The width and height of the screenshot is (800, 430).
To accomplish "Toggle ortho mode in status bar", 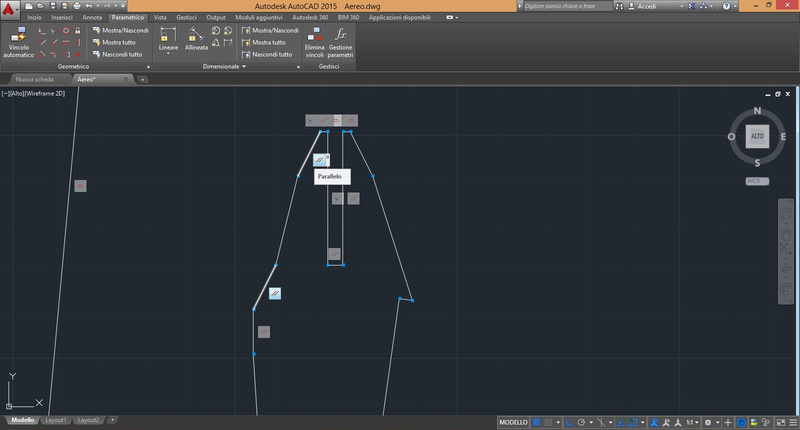I will tap(570, 422).
